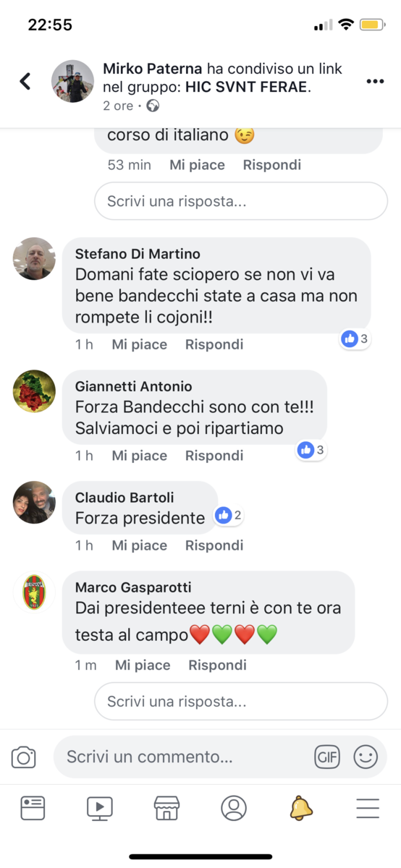Screen dimensions: 401x868
Task: Like Giannetti Antonio's comment
Action: point(140,456)
